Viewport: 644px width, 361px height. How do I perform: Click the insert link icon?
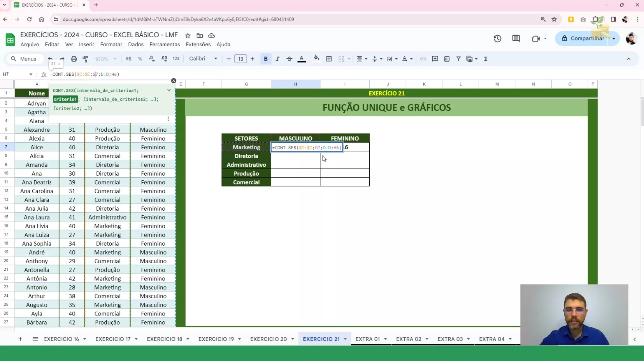(423, 59)
